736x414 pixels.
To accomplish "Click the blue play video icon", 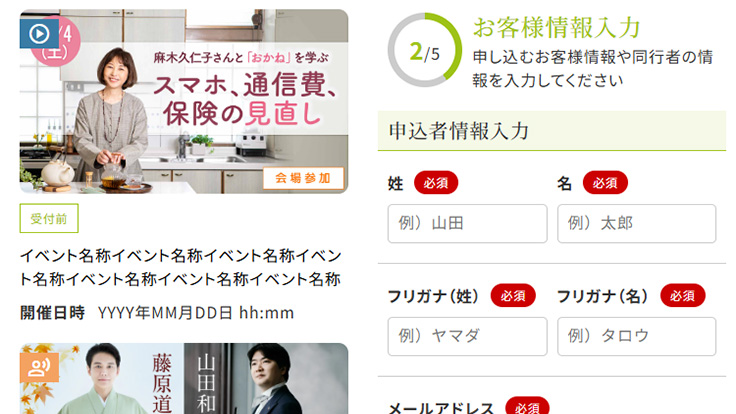I will (x=39, y=33).
